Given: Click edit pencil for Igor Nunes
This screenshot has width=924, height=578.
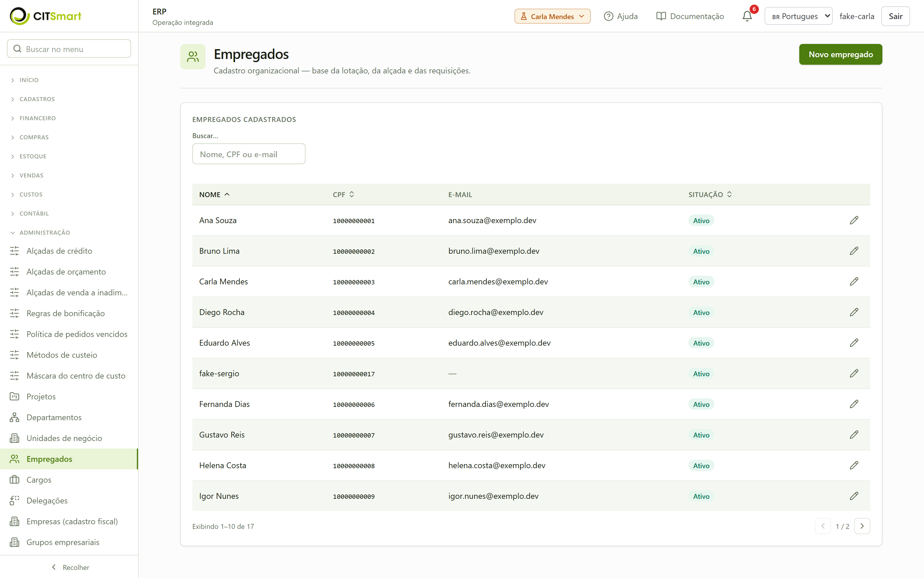Looking at the screenshot, I should click(x=854, y=496).
